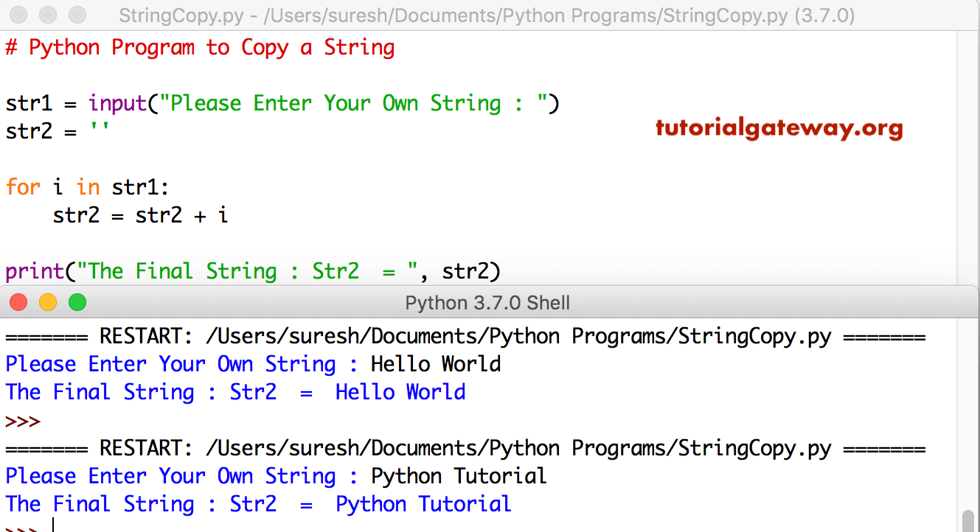980x532 pixels.
Task: Click the print statement line
Action: (251, 270)
